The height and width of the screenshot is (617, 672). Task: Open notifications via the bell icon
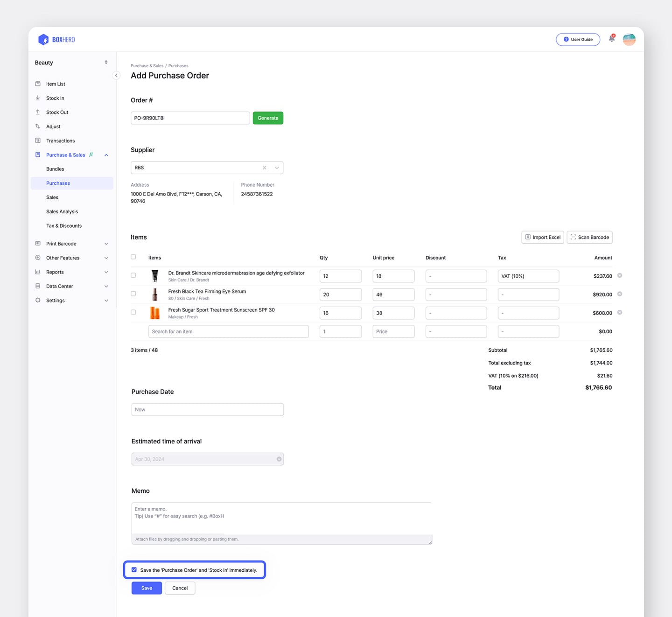pyautogui.click(x=611, y=39)
